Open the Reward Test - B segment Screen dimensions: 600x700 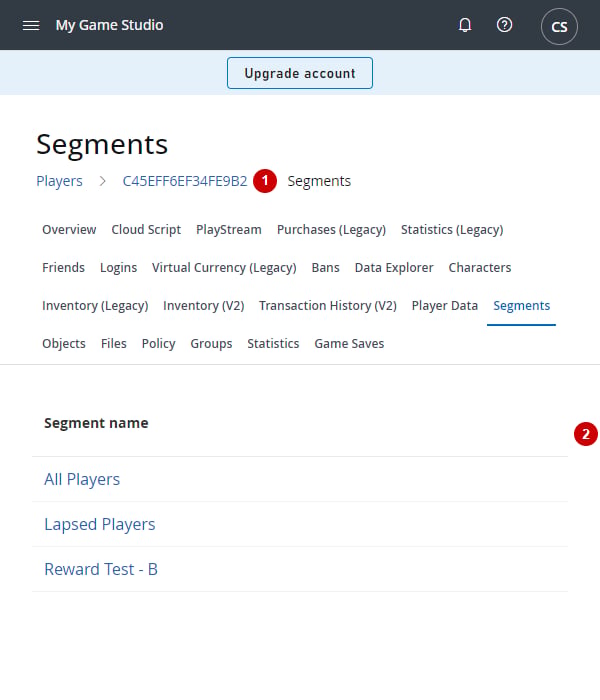pyautogui.click(x=101, y=569)
